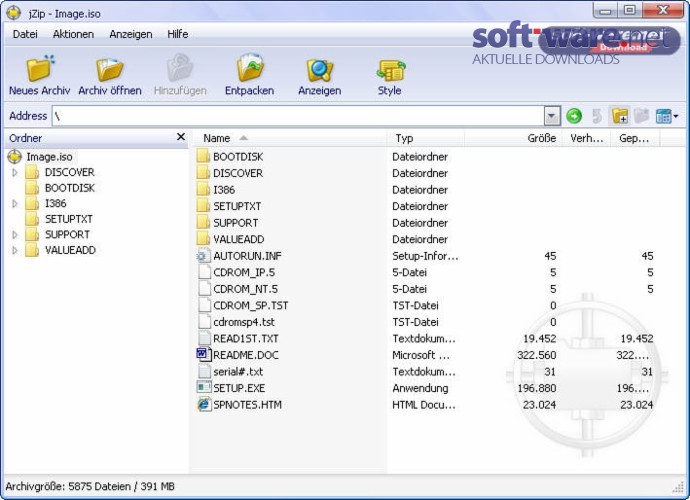Click the HTML Docu... type cell
This screenshot has width=690, height=500.
(424, 404)
